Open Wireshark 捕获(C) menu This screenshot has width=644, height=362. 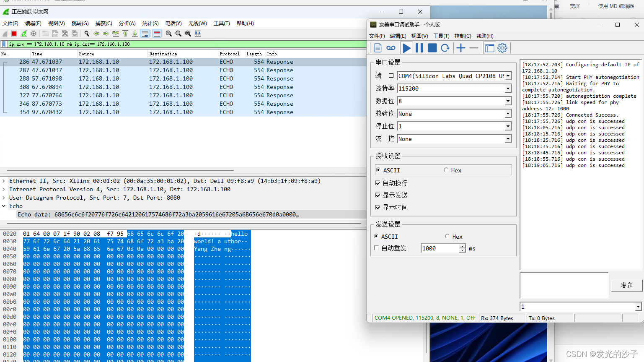[x=103, y=23]
